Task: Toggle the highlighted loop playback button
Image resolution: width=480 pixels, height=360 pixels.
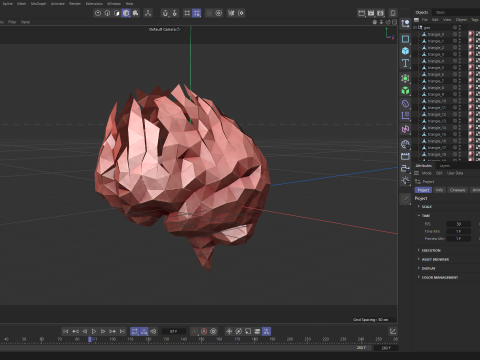Action: click(x=134, y=331)
